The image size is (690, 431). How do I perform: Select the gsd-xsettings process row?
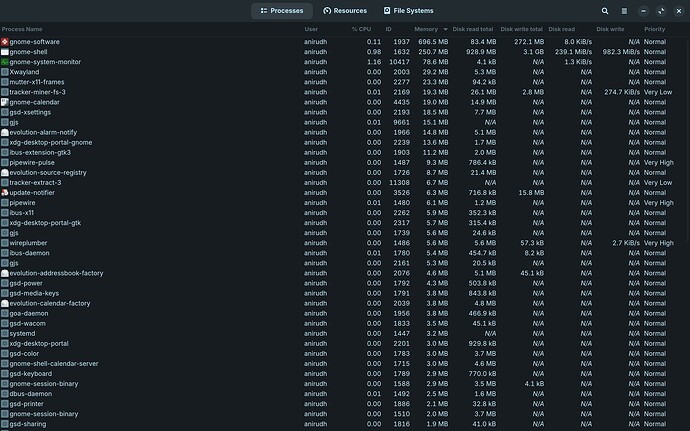coord(343,112)
